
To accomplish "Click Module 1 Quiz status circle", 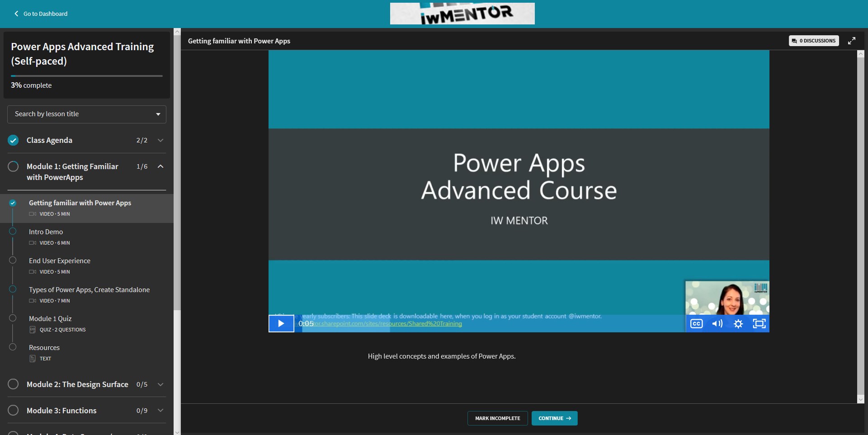I will [13, 318].
